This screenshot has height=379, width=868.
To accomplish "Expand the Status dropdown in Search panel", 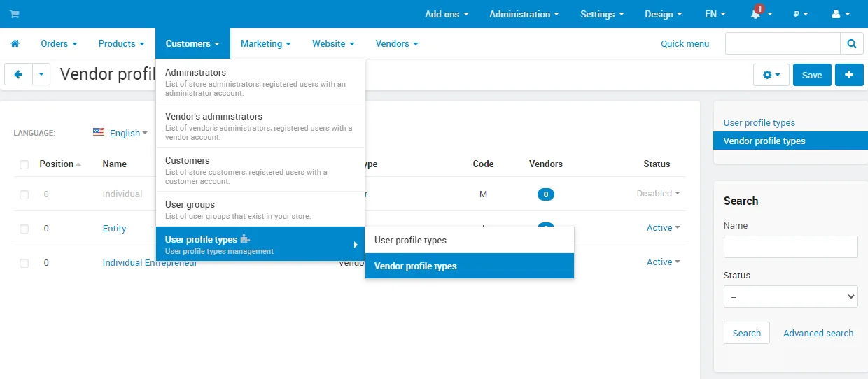I will pos(790,296).
